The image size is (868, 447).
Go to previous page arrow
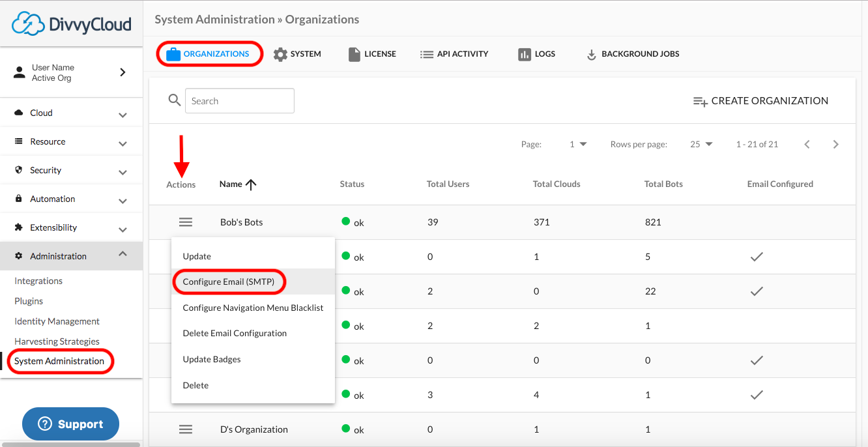[x=807, y=144]
